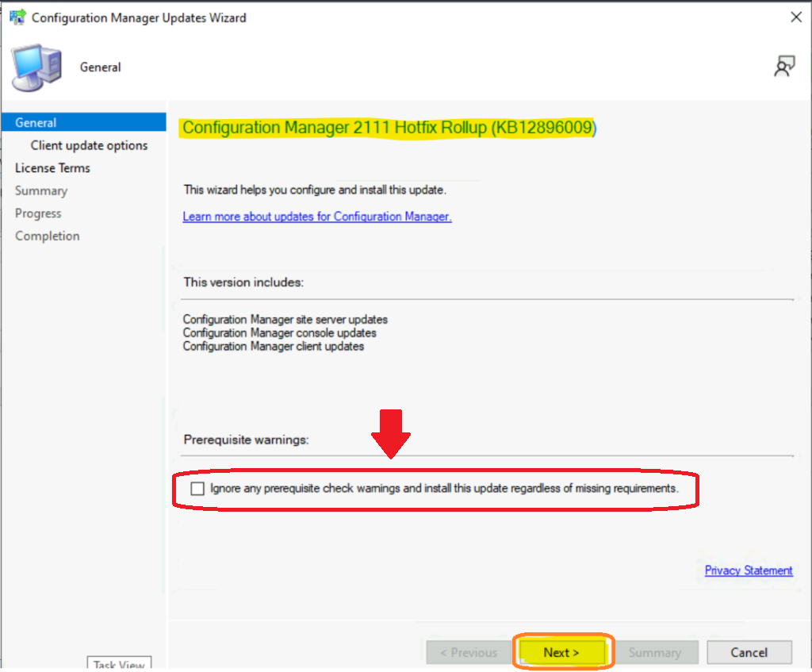Click the Previous button
Image resolution: width=812 pixels, height=672 pixels.
coord(469,652)
